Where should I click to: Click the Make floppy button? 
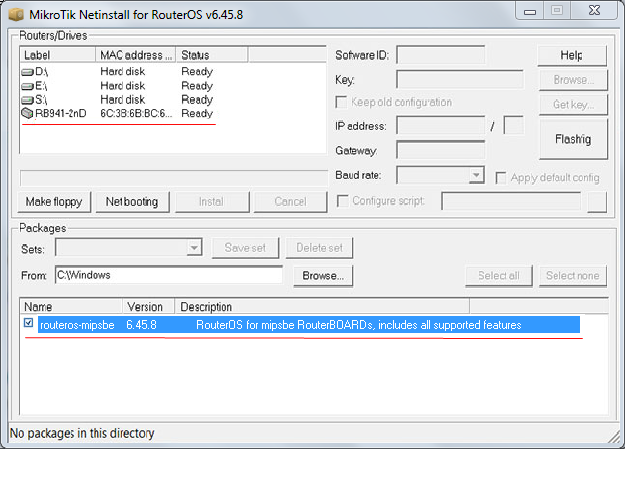coord(54,202)
